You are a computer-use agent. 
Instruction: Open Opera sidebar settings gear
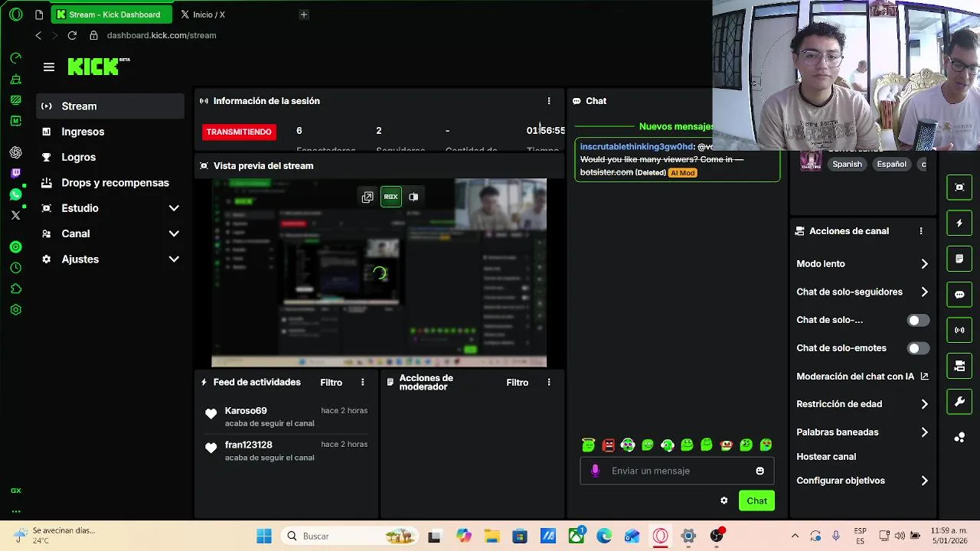(x=16, y=310)
